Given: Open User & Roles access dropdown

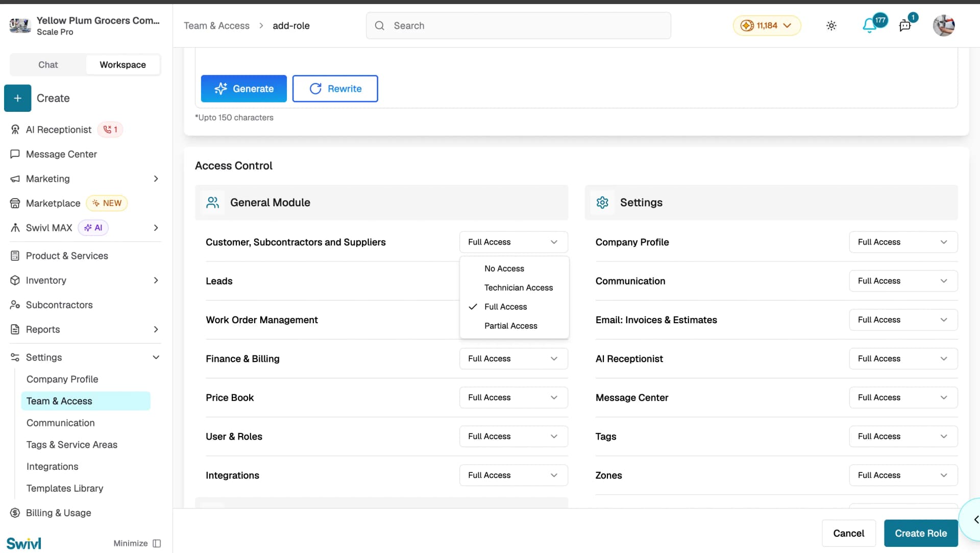Looking at the screenshot, I should click(x=513, y=436).
